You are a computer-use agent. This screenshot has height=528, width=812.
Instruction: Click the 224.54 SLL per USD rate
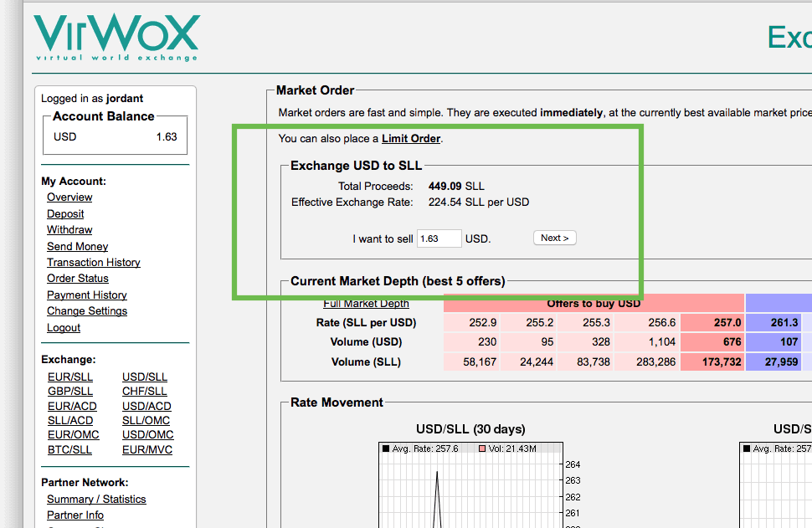(x=479, y=202)
